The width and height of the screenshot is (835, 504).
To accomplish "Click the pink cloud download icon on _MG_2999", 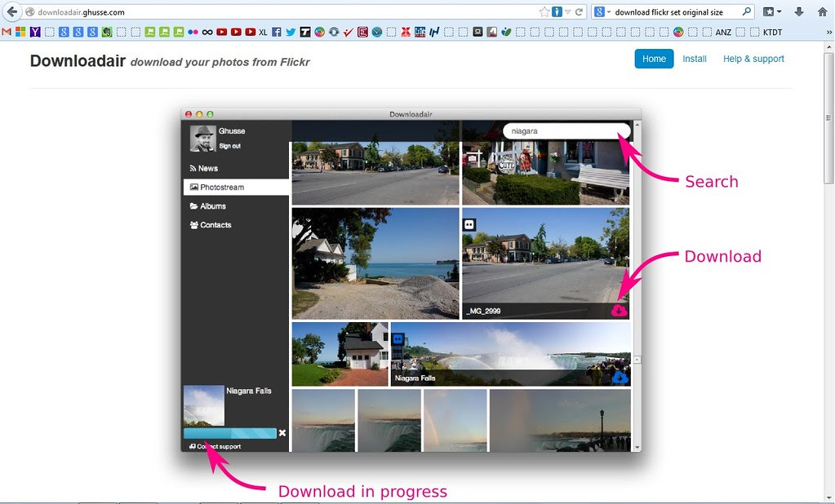I will (619, 310).
